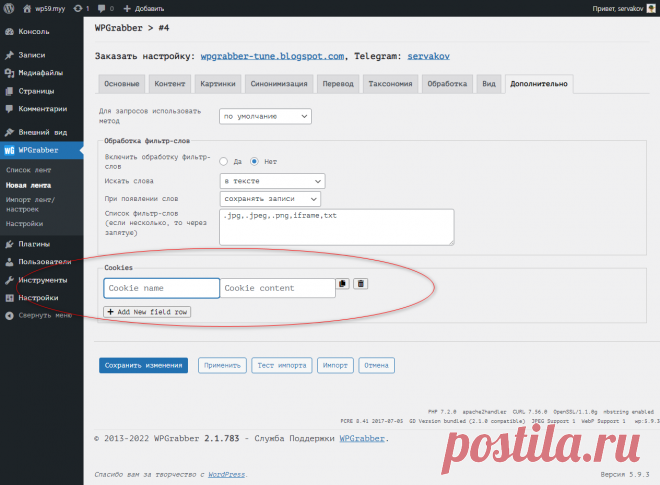Image resolution: width=660 pixels, height=485 pixels.
Task: Open WordPress link in footer
Action: pos(226,474)
